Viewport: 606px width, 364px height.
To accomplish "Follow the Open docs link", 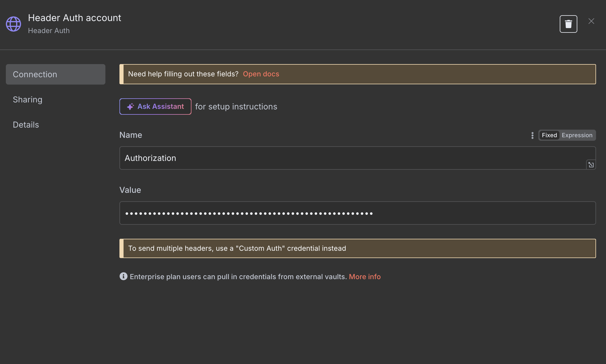I will pos(261,74).
